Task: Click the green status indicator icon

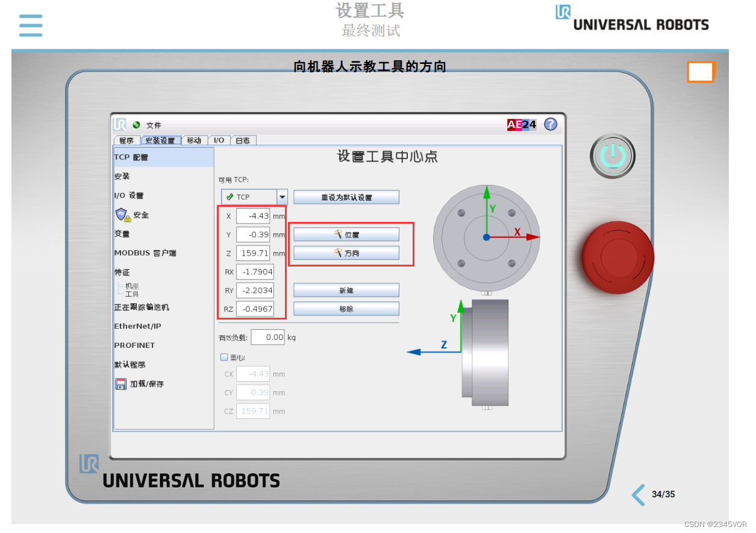Action: [136, 125]
